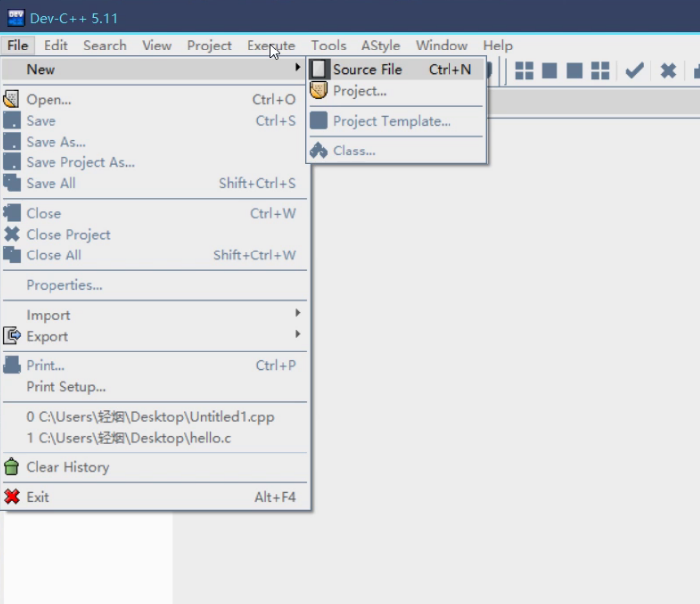Click the Dev-C++ app icon in title bar
This screenshot has height=604, width=700.
tap(15, 17)
